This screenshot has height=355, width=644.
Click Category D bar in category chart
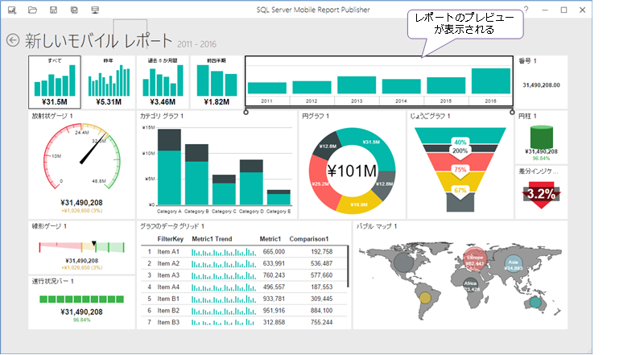pos(251,182)
